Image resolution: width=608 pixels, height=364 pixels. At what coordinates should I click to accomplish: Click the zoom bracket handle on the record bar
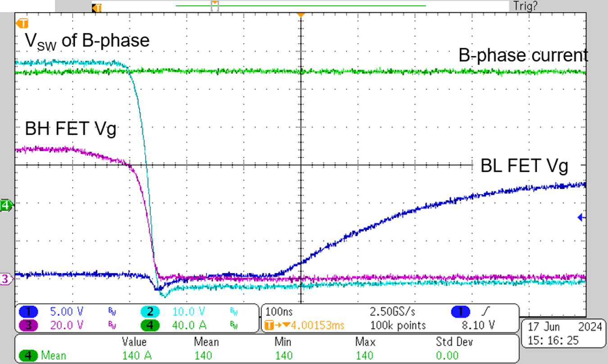pos(215,6)
